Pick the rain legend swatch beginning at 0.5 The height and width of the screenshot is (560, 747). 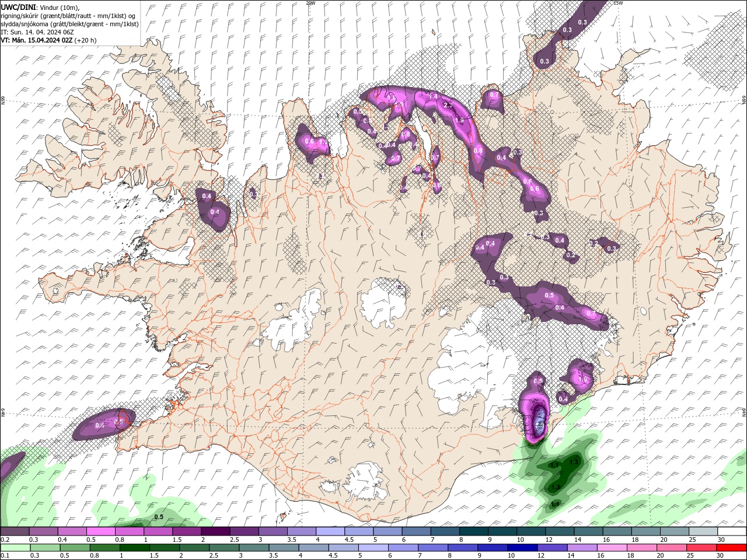[x=75, y=548]
